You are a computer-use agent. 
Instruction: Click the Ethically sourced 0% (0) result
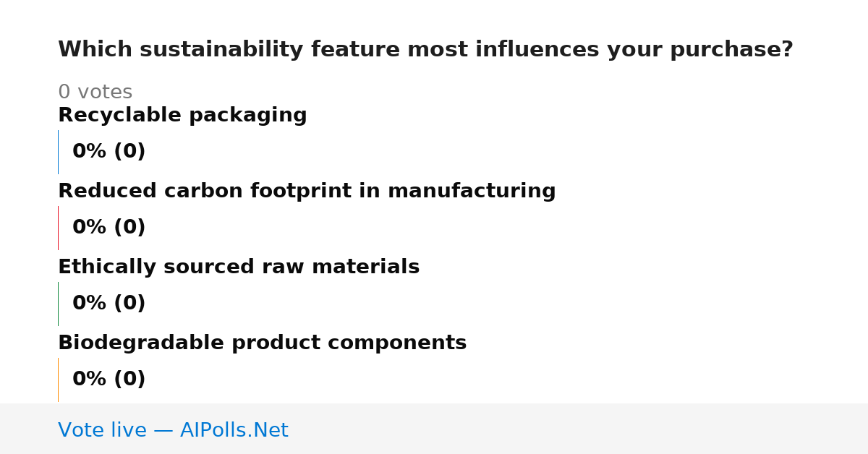point(109,304)
